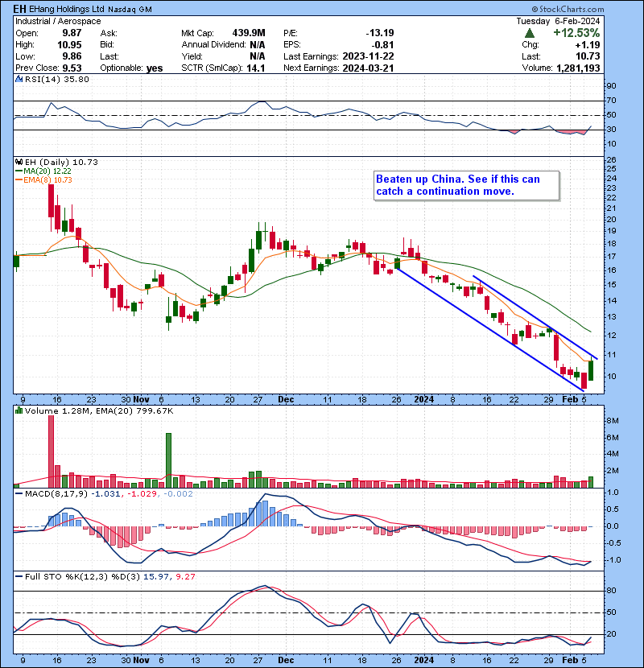The width and height of the screenshot is (644, 668).
Task: Click the Open value 9.87
Action: click(x=72, y=33)
